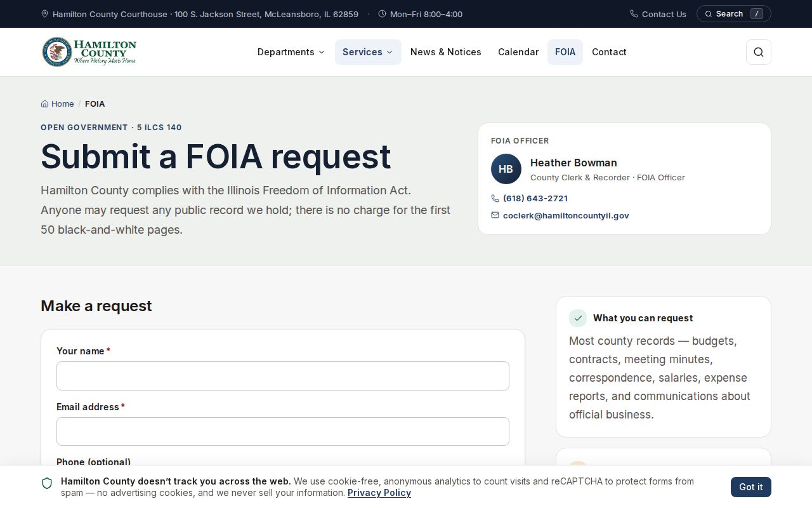Focus the Email address input field
This screenshot has height=508, width=812.
click(283, 432)
